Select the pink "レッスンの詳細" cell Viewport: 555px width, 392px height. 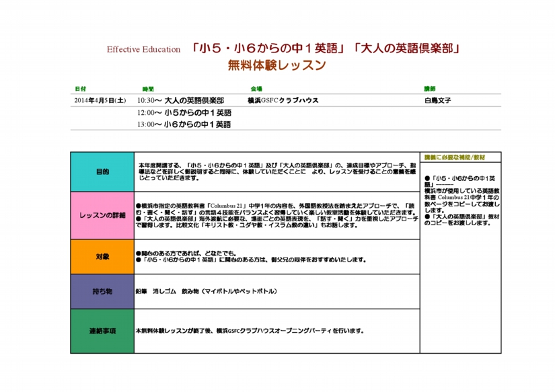102,215
